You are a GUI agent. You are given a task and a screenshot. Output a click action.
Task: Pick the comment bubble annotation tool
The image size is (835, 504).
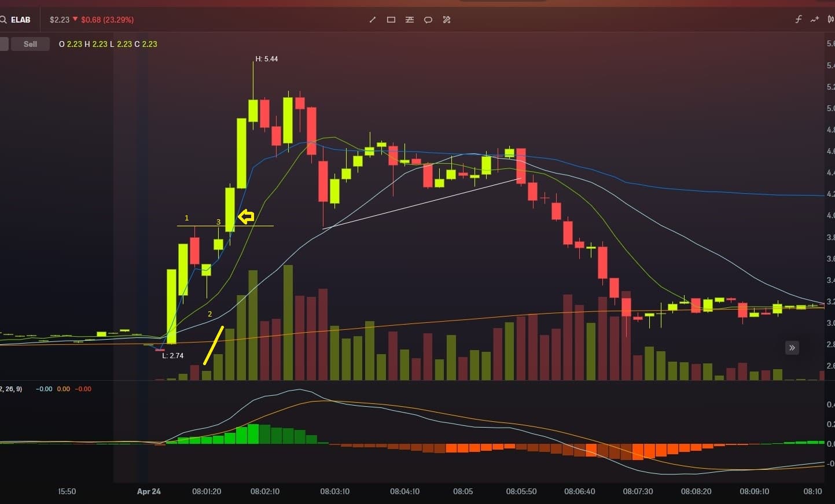coord(428,20)
